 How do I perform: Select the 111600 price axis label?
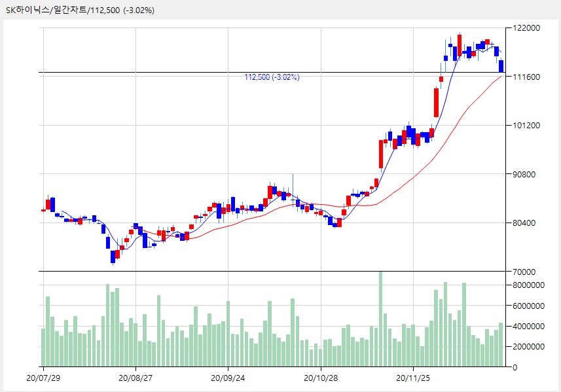coord(526,77)
